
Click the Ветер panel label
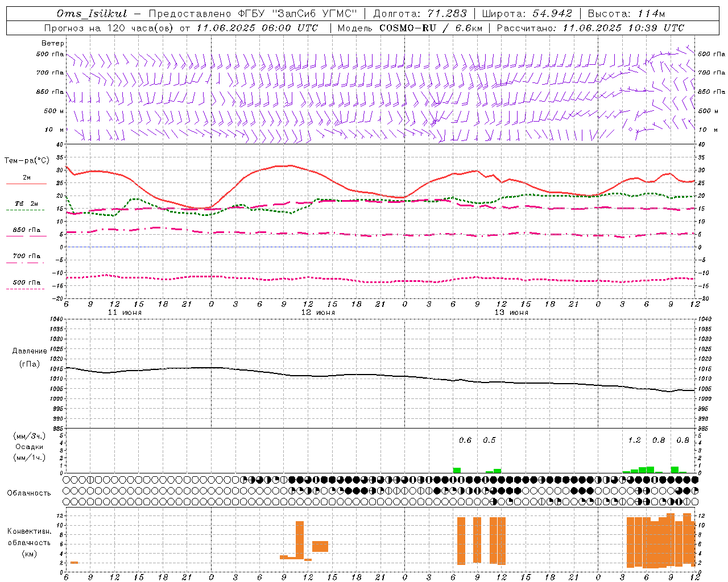[52, 43]
